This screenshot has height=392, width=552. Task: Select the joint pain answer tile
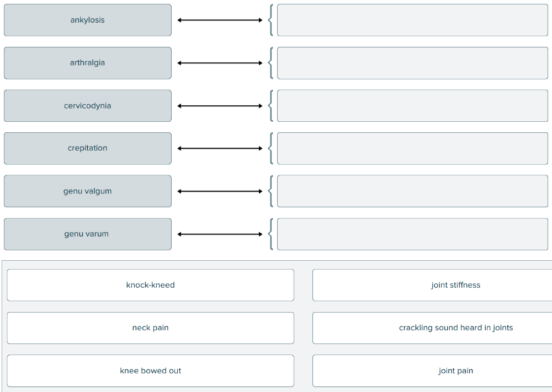433,370
